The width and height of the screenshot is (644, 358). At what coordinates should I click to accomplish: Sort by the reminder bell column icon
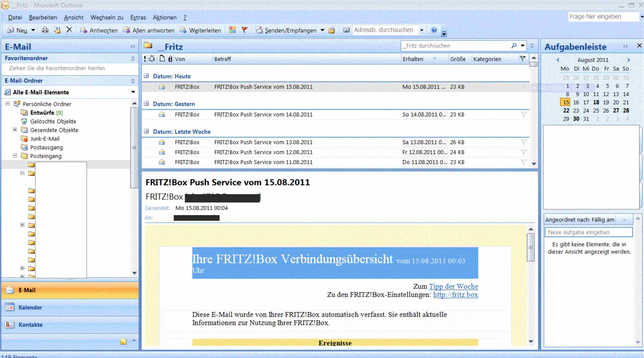point(152,59)
